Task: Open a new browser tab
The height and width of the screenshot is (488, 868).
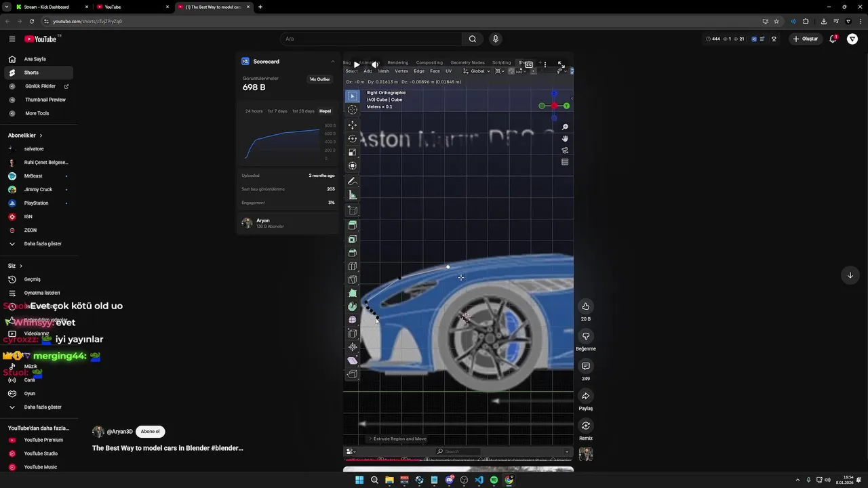Action: (260, 7)
